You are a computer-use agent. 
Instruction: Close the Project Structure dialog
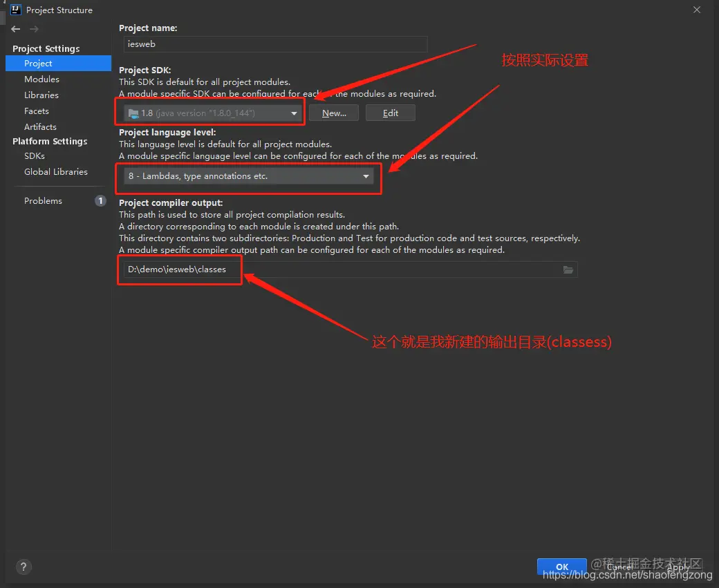tap(697, 10)
